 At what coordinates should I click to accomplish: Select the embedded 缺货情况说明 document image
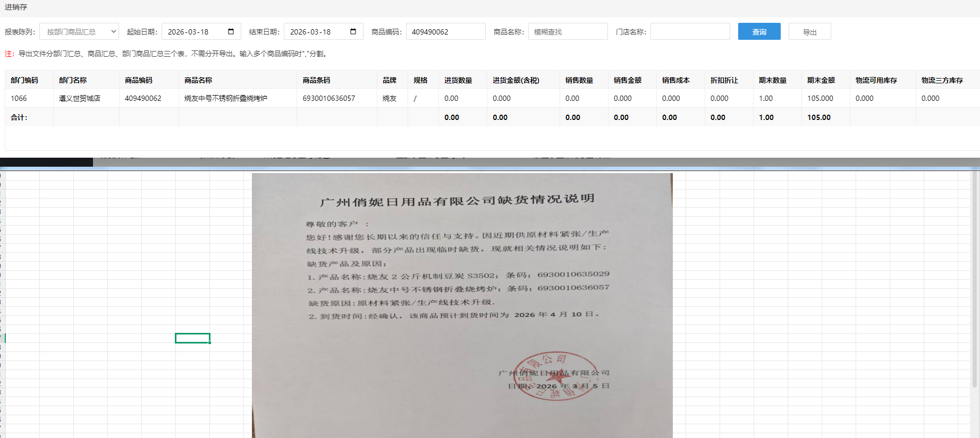pyautogui.click(x=462, y=305)
